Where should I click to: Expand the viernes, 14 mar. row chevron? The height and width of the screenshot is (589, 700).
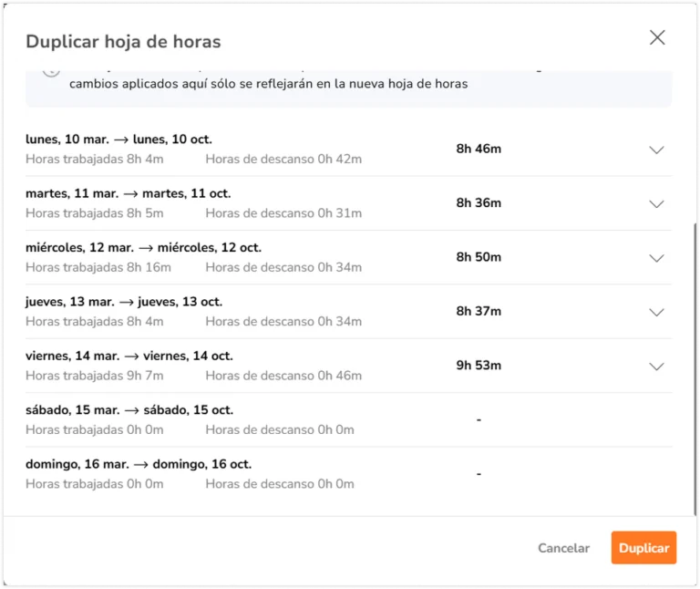point(656,367)
